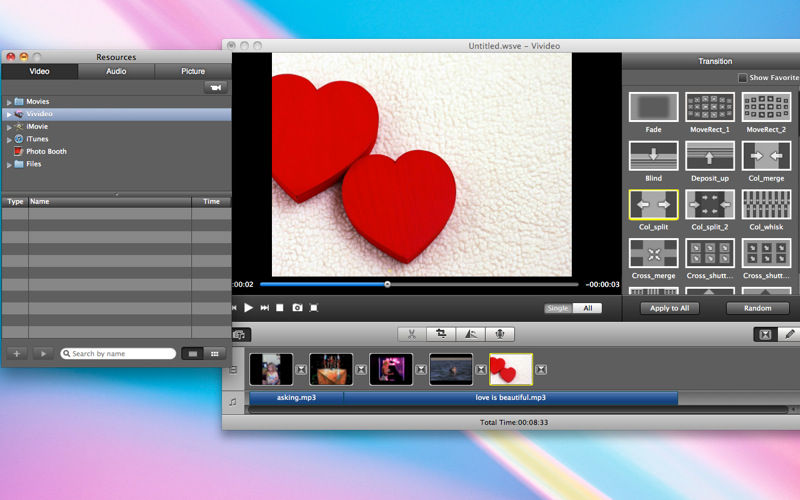Click the Random transition button
This screenshot has height=500, width=800.
(758, 308)
